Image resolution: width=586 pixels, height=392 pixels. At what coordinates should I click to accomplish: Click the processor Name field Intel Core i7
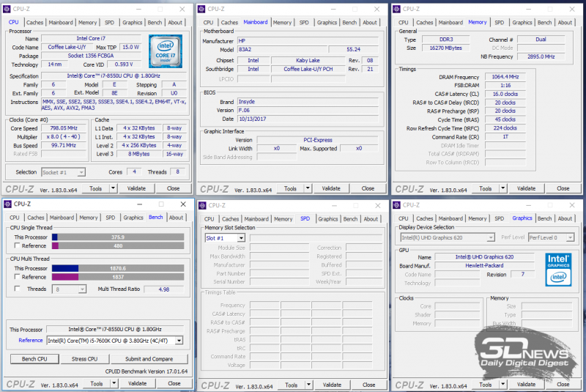point(91,38)
